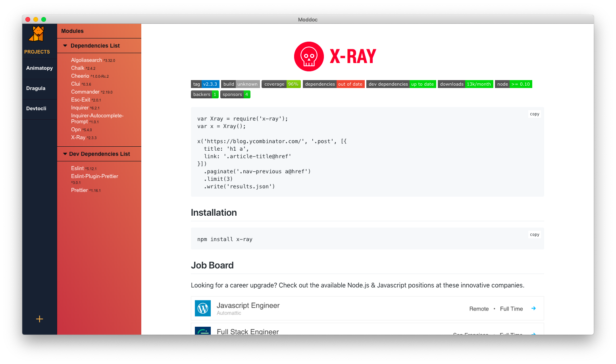This screenshot has width=616, height=364.
Task: Open the Full Stack Engineer job listing
Action: [367, 329]
